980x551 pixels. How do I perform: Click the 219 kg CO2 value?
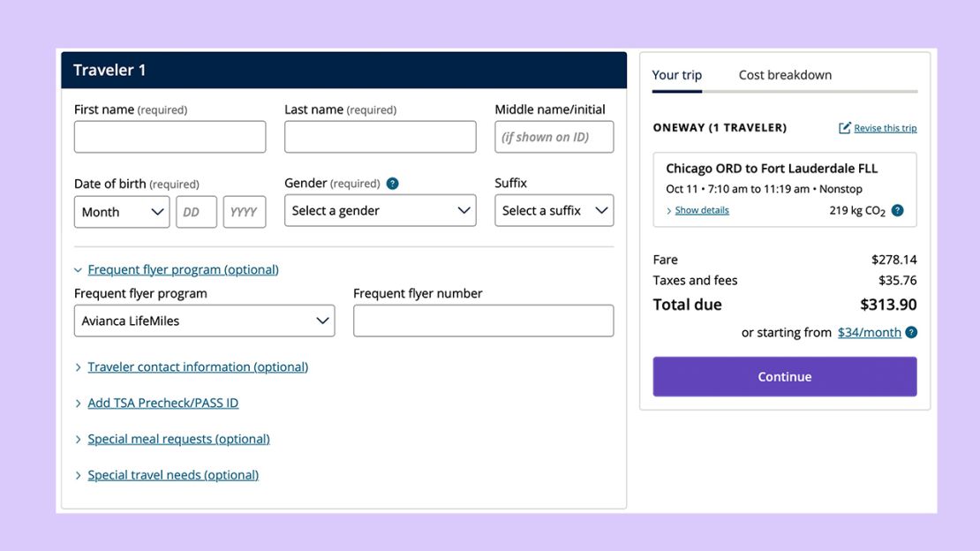(x=857, y=211)
